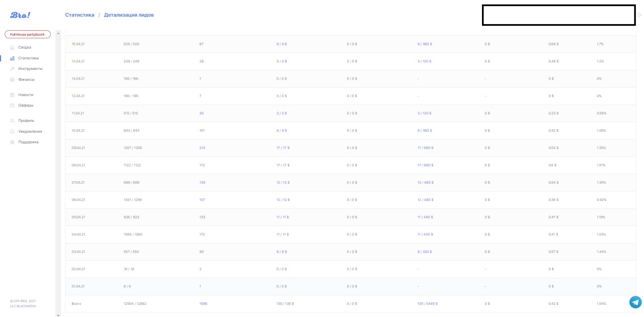This screenshot has height=317, width=644.
Task: Open the Офферы menu item
Action: pos(26,105)
